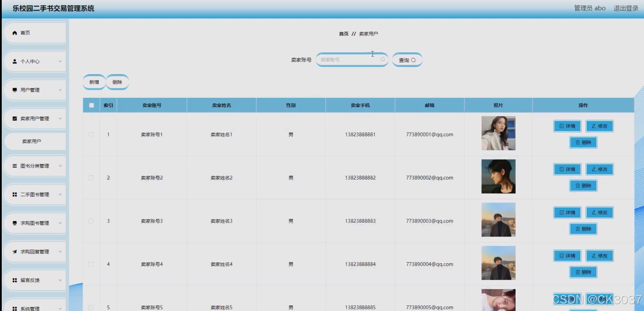The height and width of the screenshot is (311, 644).
Task: Expand the 图书分类管理 menu chevron
Action: pyautogui.click(x=60, y=166)
